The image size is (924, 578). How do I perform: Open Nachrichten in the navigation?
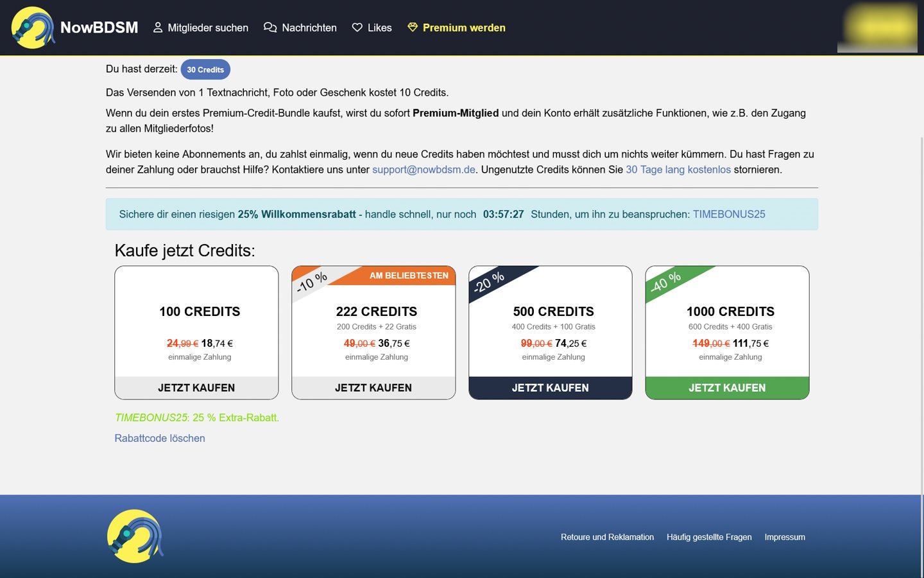pos(300,28)
